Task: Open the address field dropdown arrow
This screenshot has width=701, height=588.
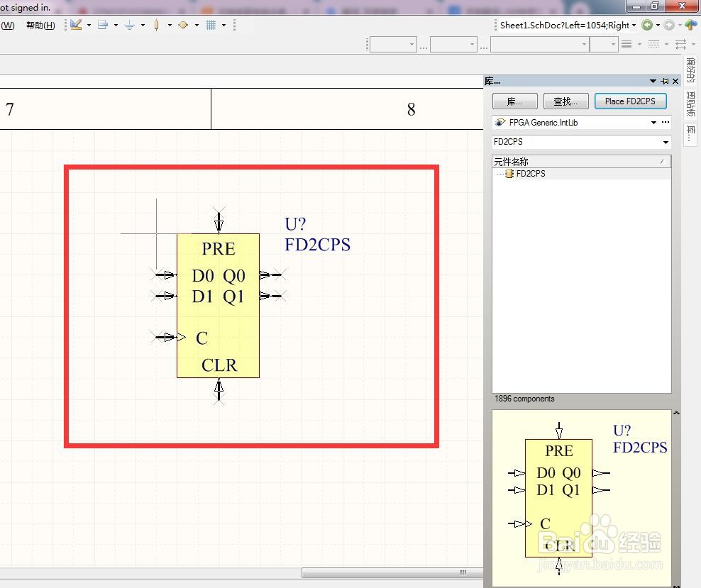Action: [x=634, y=25]
